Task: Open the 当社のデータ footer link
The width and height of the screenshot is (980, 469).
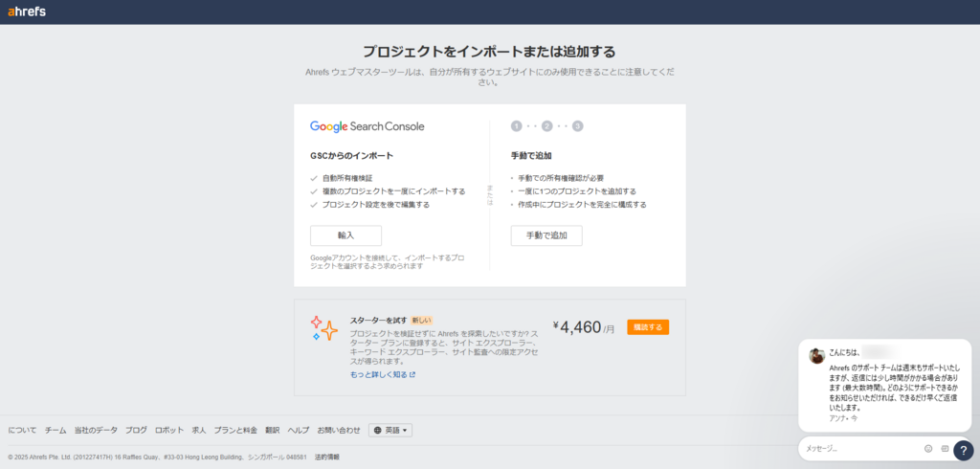Action: pyautogui.click(x=96, y=430)
